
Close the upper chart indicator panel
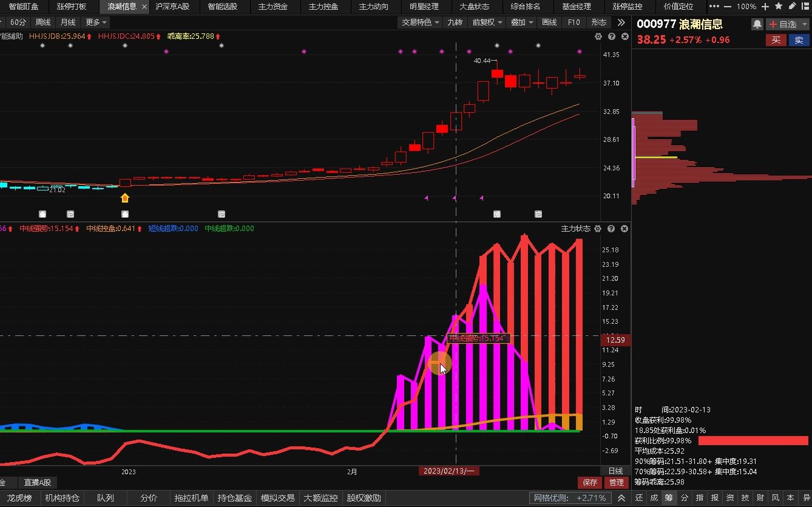tap(624, 36)
